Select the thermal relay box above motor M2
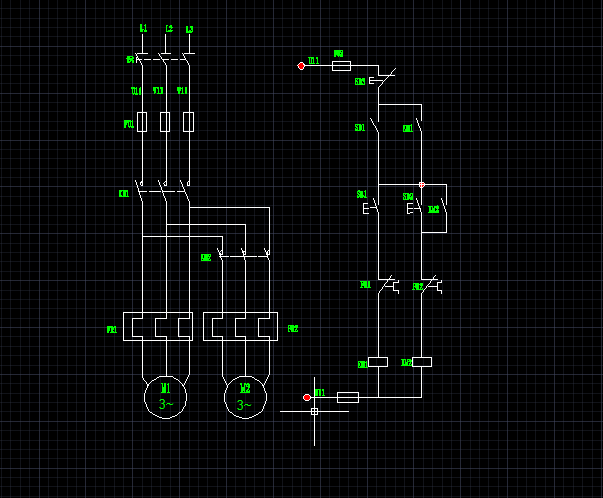The height and width of the screenshot is (498, 603). pyautogui.click(x=240, y=326)
